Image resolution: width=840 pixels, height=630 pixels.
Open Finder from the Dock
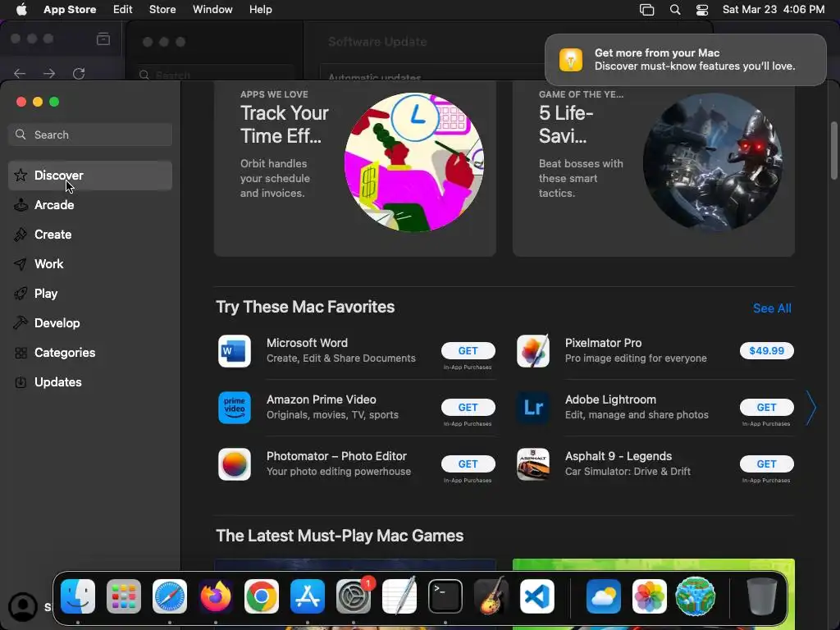click(78, 596)
